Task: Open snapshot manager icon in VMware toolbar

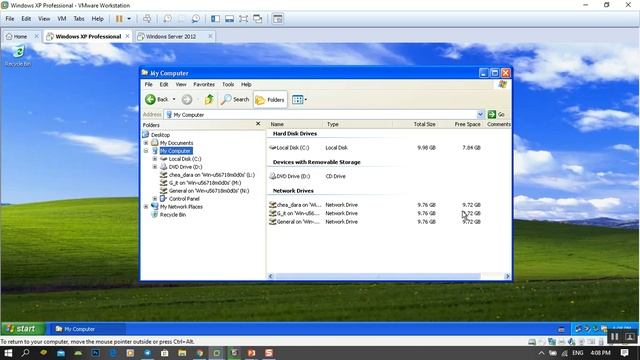Action: pos(196,19)
